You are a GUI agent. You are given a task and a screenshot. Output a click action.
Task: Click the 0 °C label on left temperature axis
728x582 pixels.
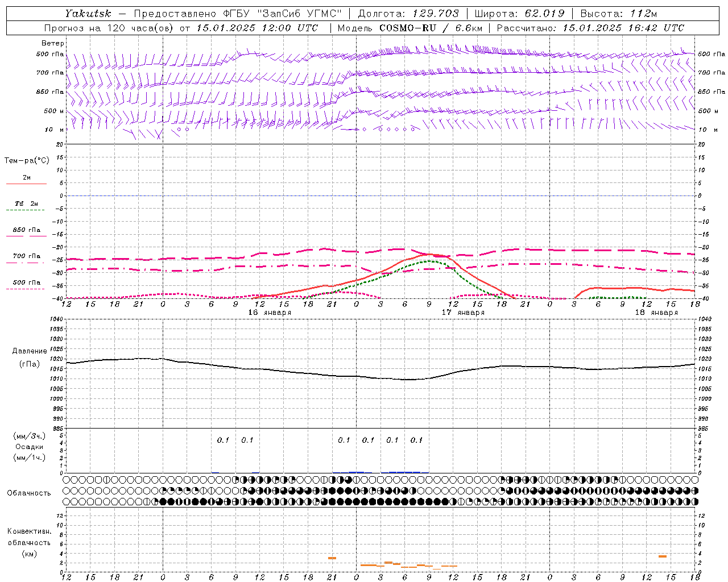[61, 196]
